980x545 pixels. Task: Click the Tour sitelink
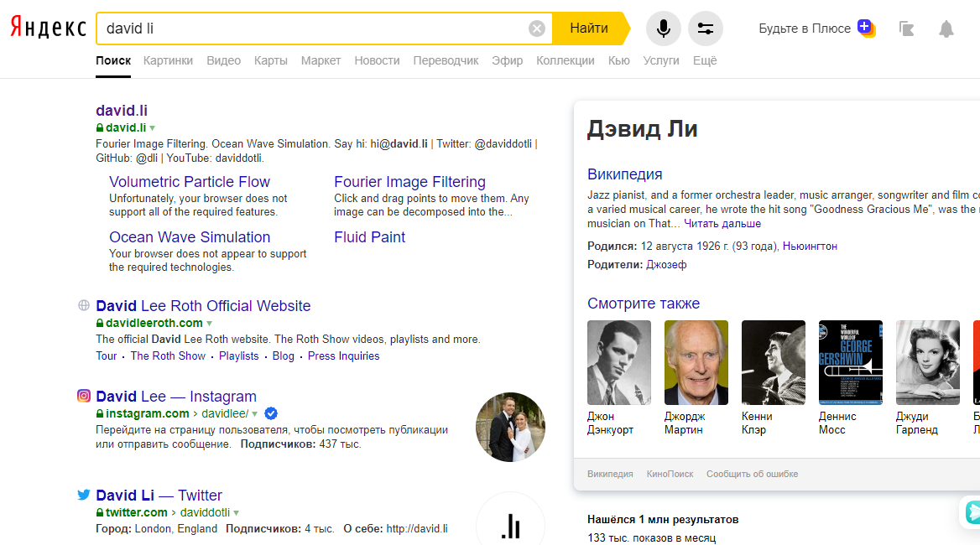107,356
